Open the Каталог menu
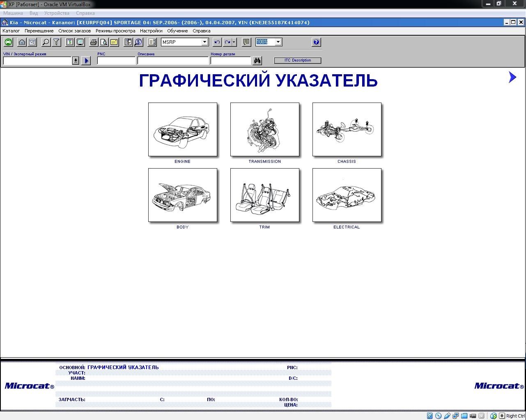 (11, 31)
